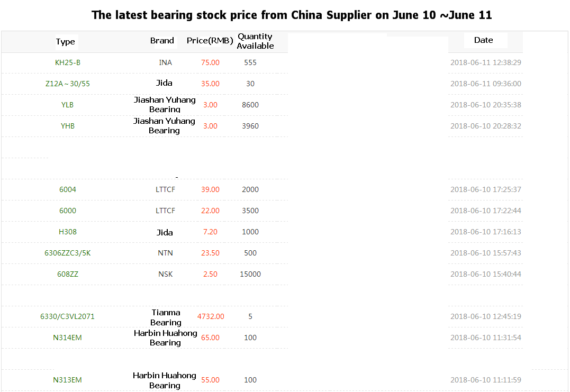Open the 6330/C3VL2071 bearing link

[x=68, y=316]
